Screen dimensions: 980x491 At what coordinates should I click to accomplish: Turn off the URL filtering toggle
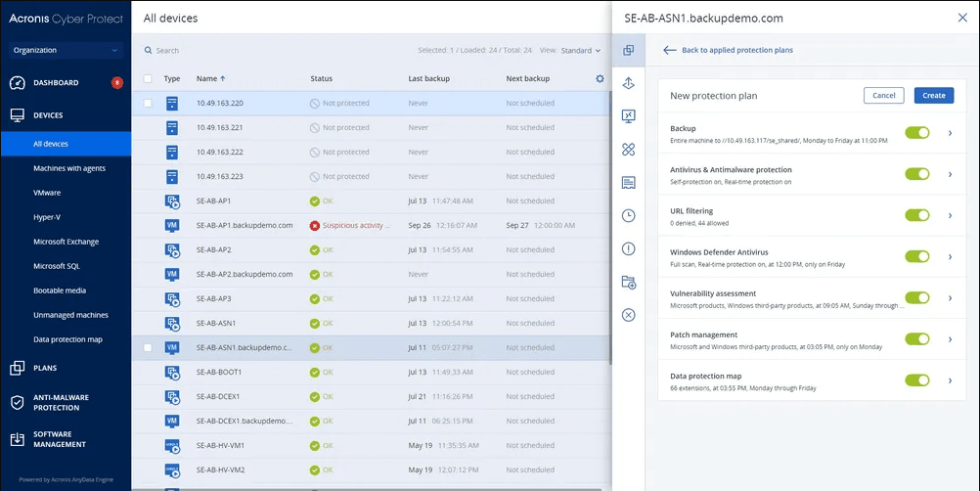[x=916, y=215]
